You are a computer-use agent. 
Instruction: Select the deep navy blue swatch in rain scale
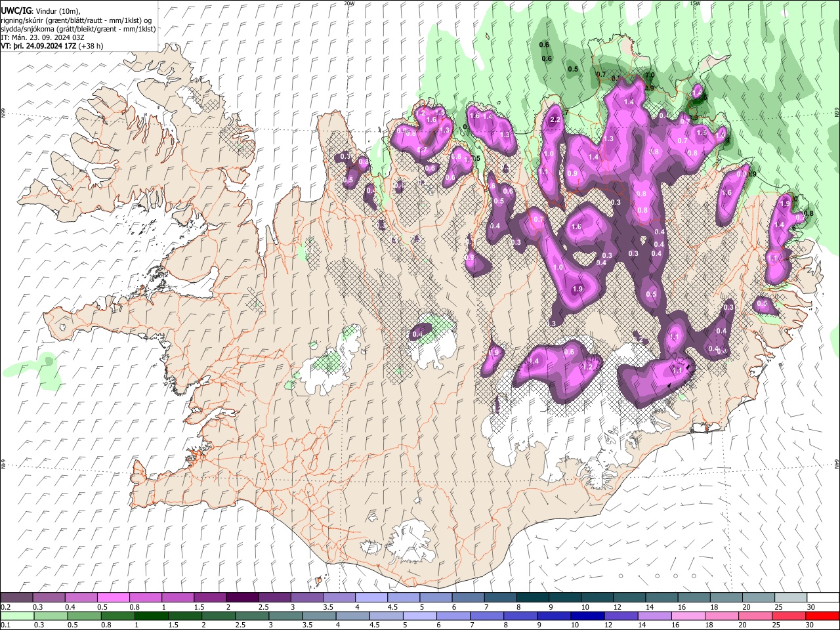tap(587, 616)
